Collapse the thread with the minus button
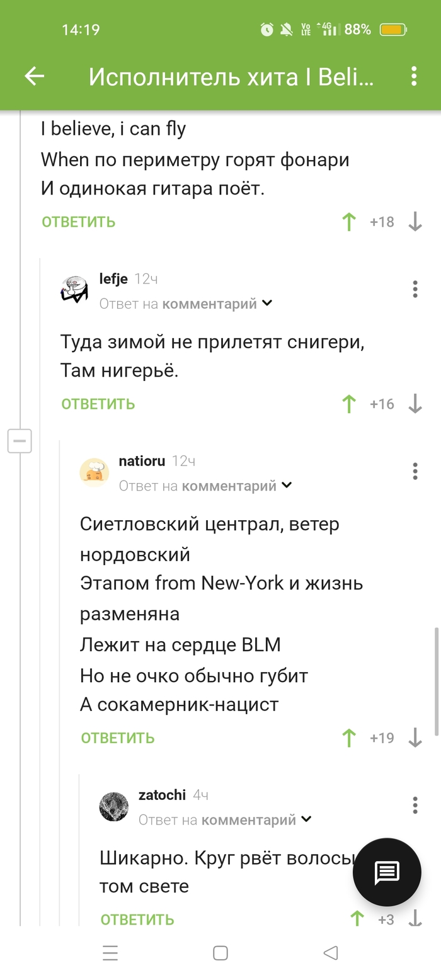This screenshot has height=980, width=441. tap(20, 441)
